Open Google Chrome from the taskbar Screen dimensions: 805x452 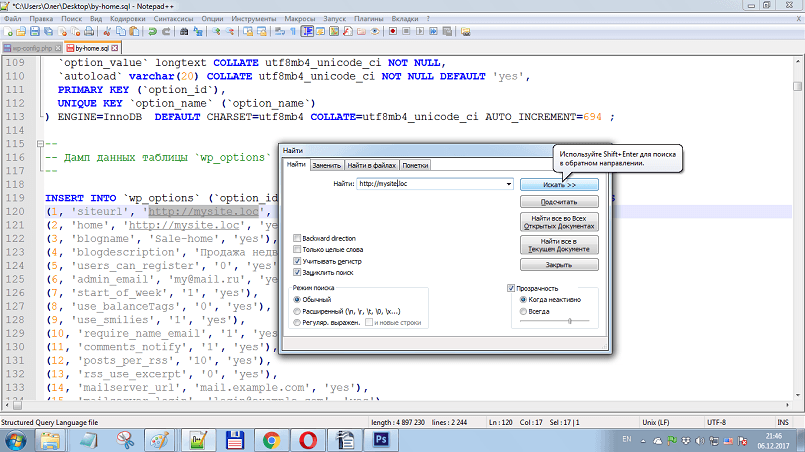pos(271,439)
